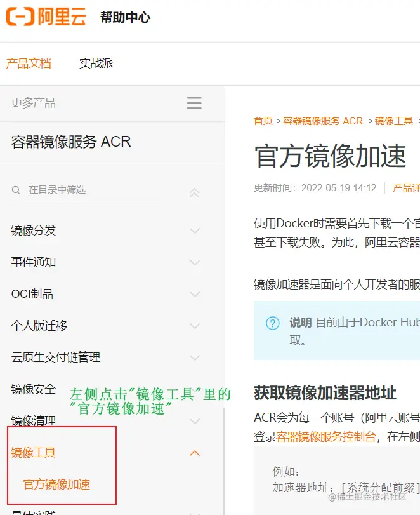The width and height of the screenshot is (420, 515).
Task: Open 容器镜像服务 ACR breadcrumb link
Action: 323,121
